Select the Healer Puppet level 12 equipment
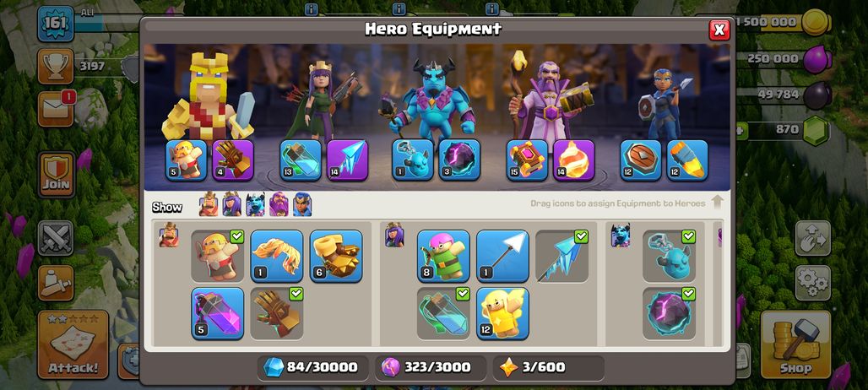This screenshot has height=390, width=868. coord(502,313)
